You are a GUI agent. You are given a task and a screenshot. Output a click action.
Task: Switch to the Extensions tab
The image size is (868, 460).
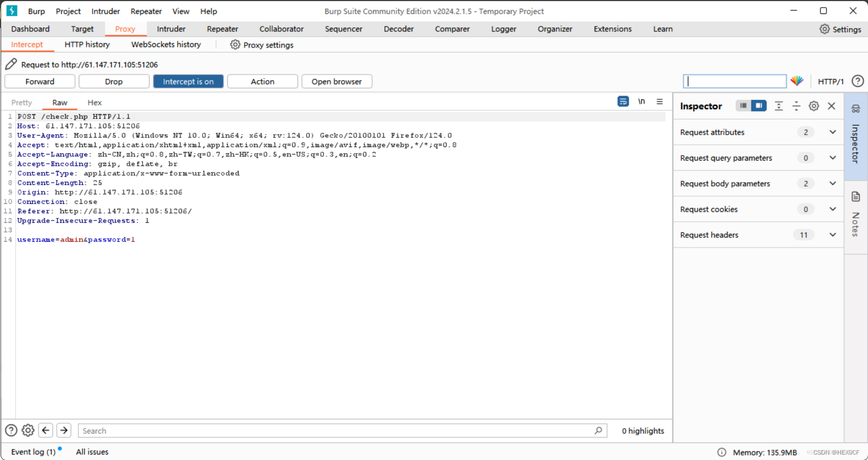613,29
